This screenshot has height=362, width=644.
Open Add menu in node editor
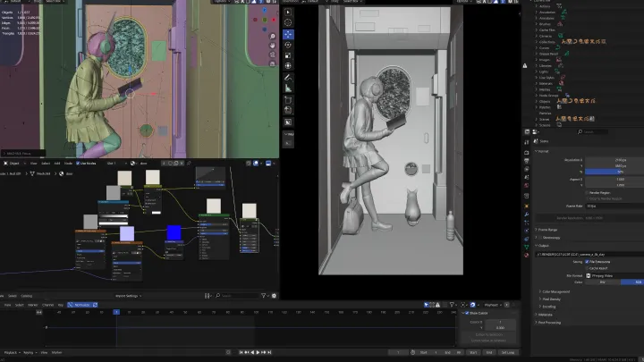(x=57, y=164)
